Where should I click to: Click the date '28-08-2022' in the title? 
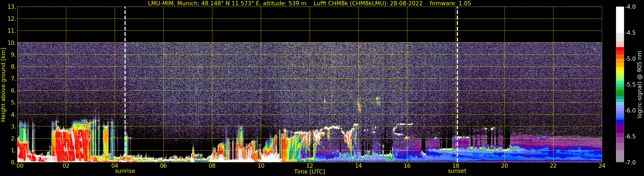[406, 3]
